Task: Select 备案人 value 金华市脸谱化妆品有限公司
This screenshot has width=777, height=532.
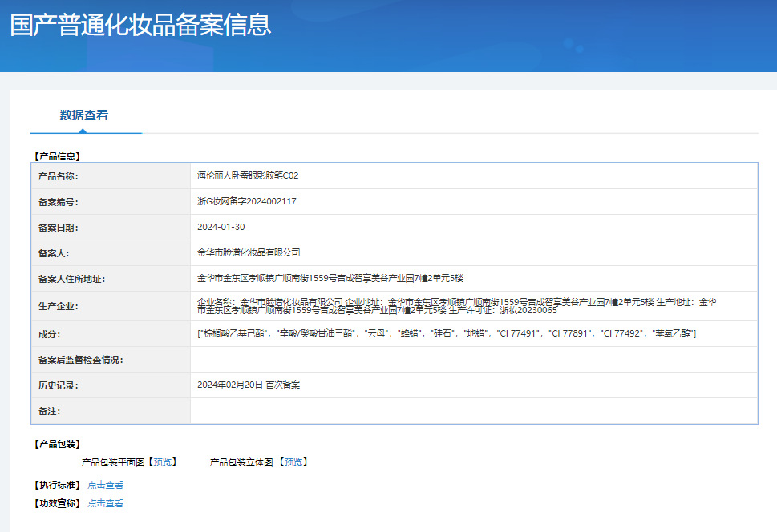Action: pyautogui.click(x=249, y=252)
